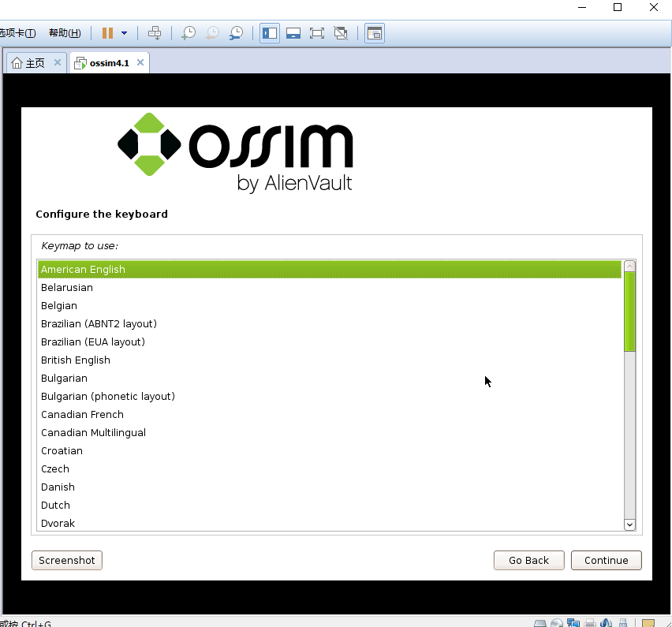Select Brazilian (EUA layout) keymap
This screenshot has height=627, width=672.
point(329,342)
